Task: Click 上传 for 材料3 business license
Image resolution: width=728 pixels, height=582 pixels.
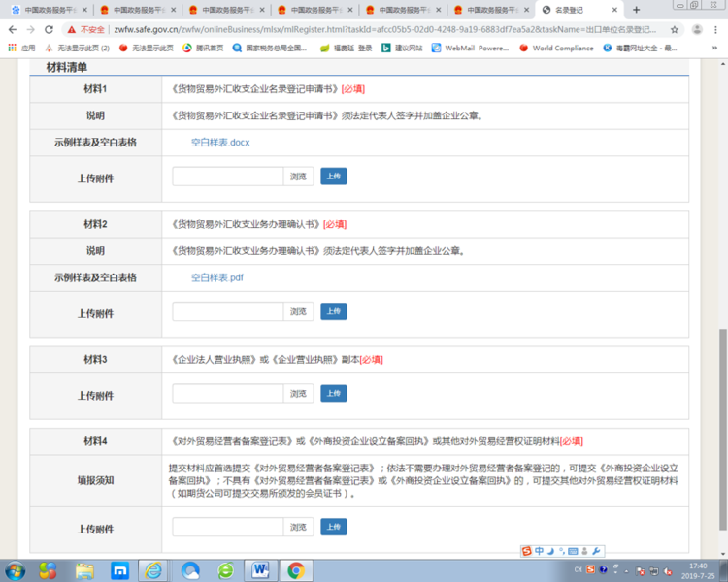Action: coord(333,394)
